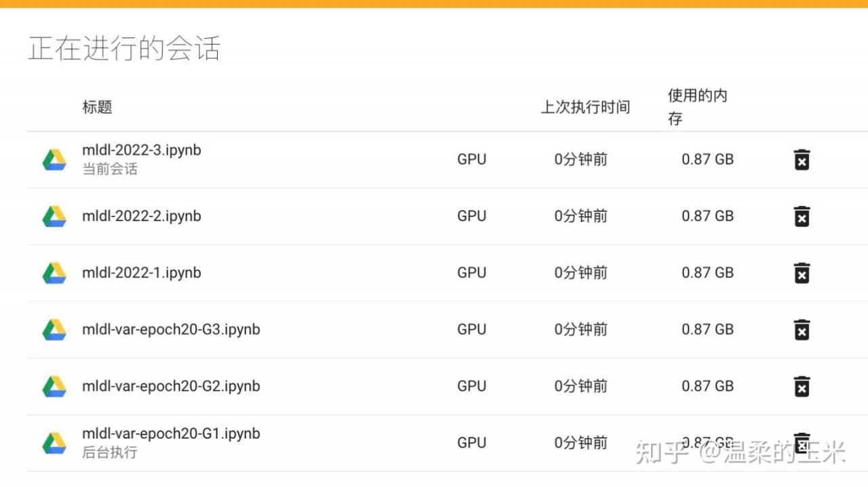Click Drive icon beside mldl-var-epoch20-G1.ipynb
The width and height of the screenshot is (868, 487).
[54, 443]
